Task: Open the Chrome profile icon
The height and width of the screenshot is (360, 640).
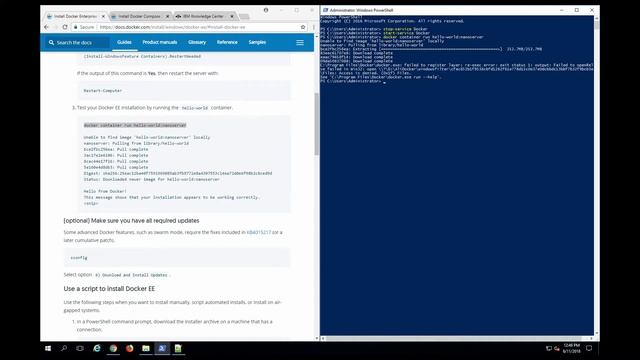Action: (x=266, y=10)
